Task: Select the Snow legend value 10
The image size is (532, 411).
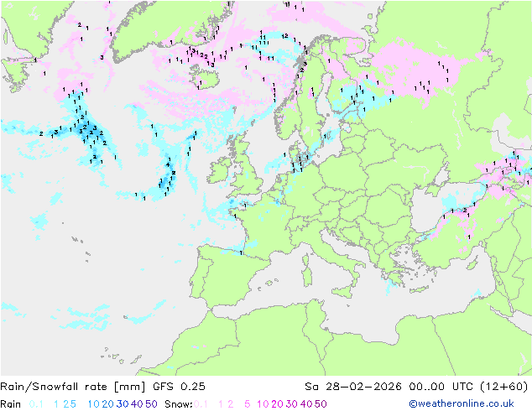Action: click(263, 404)
